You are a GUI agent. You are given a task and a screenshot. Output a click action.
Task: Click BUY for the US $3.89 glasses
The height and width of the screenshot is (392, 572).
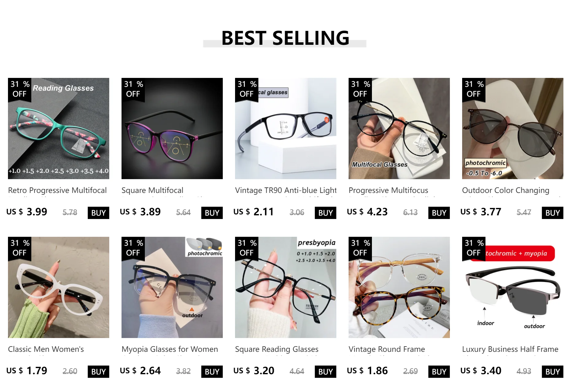(x=212, y=213)
